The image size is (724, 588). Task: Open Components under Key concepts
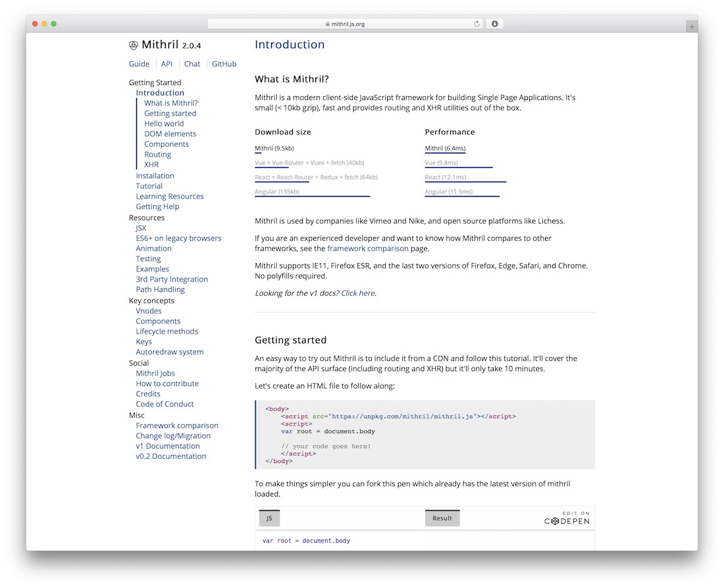pos(158,321)
